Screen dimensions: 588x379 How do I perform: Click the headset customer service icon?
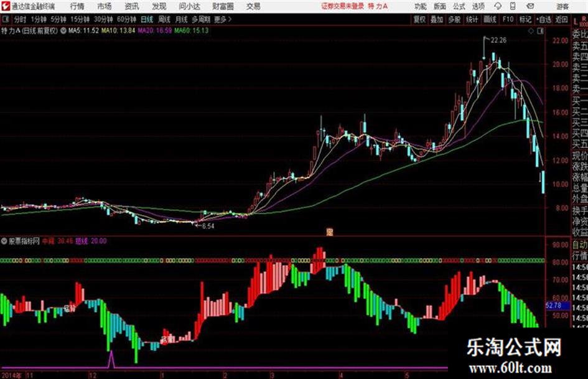(x=498, y=6)
